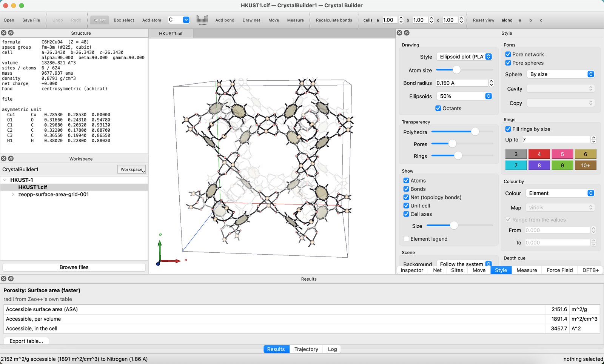Disable the Pore network checkbox

[x=508, y=54]
